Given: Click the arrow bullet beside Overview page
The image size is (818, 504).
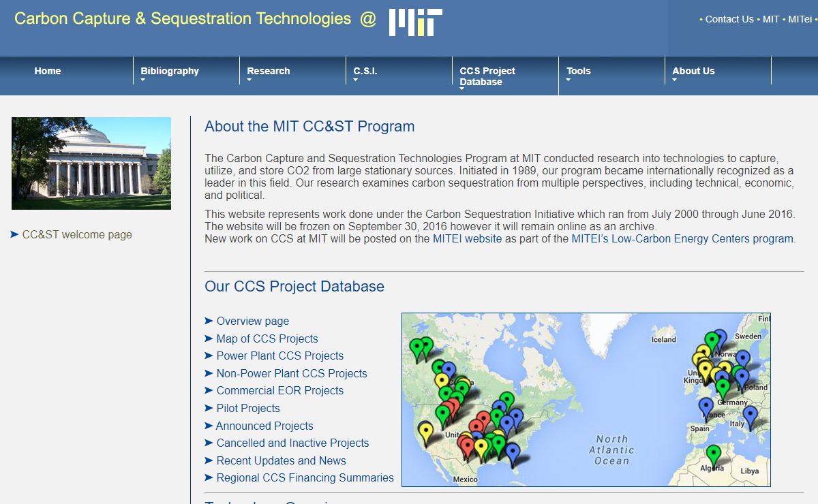Looking at the screenshot, I should click(x=209, y=321).
